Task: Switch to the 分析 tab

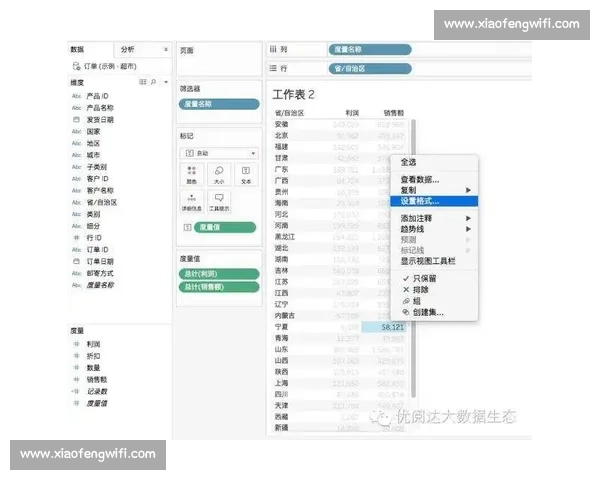Action: point(128,49)
